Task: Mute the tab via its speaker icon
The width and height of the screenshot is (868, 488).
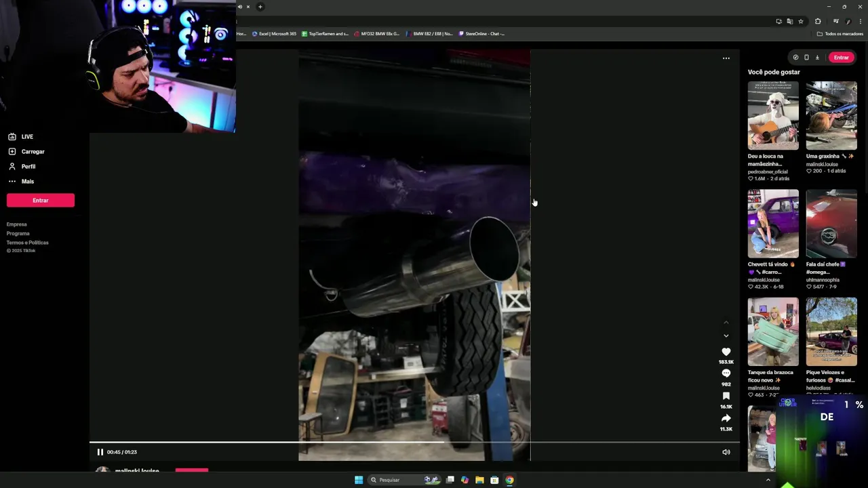Action: pyautogui.click(x=239, y=7)
